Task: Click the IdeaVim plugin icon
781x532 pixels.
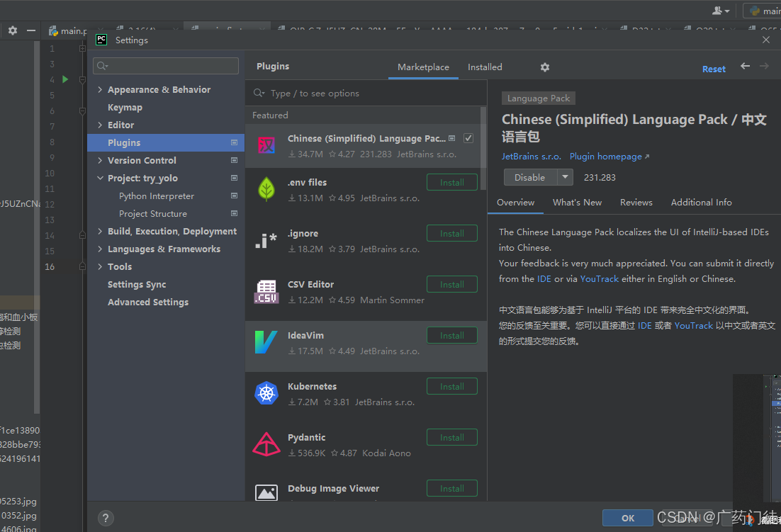Action: (266, 342)
